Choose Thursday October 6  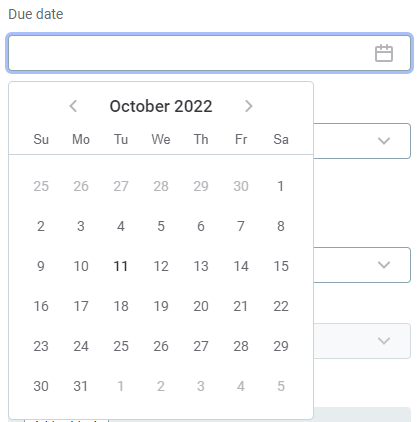(201, 226)
